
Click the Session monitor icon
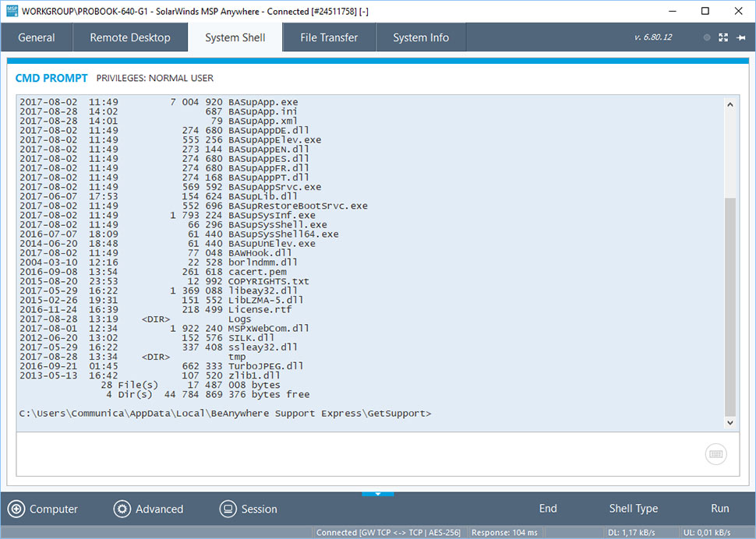pyautogui.click(x=228, y=509)
